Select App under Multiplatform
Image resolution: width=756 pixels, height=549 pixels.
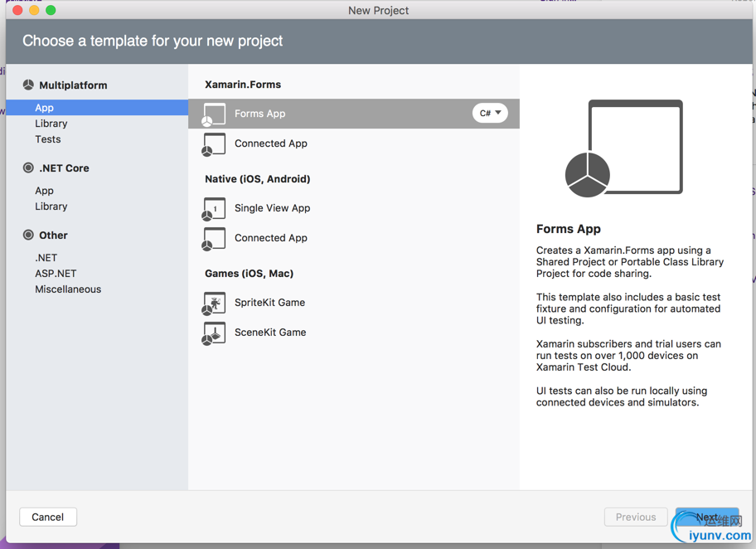tap(97, 108)
